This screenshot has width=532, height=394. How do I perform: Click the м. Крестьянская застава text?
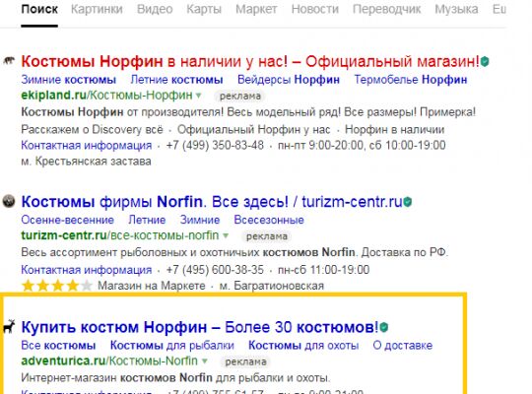pos(86,162)
